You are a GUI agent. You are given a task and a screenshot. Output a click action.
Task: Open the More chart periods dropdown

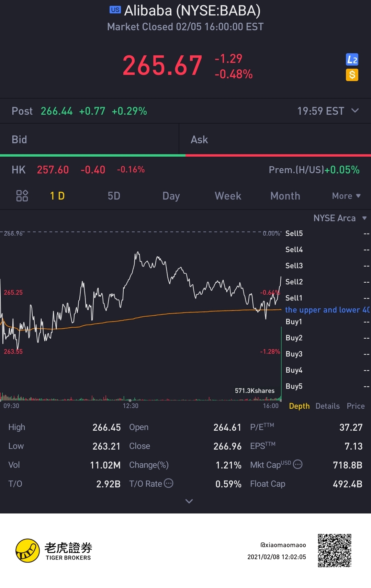pos(346,196)
